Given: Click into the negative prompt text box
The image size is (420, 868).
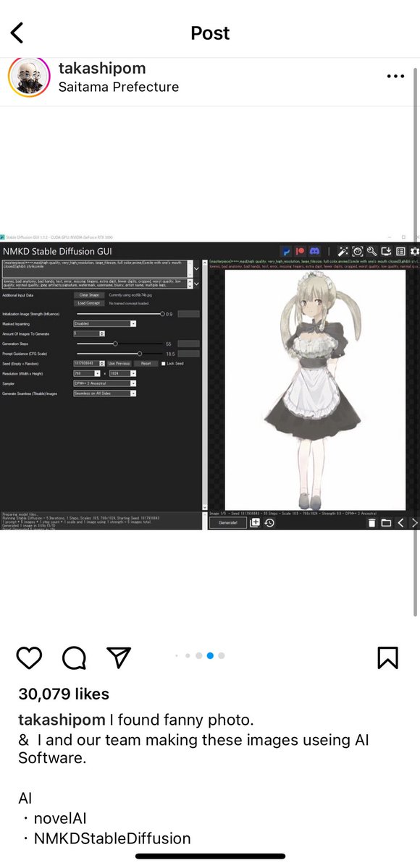Looking at the screenshot, I should click(x=96, y=284).
